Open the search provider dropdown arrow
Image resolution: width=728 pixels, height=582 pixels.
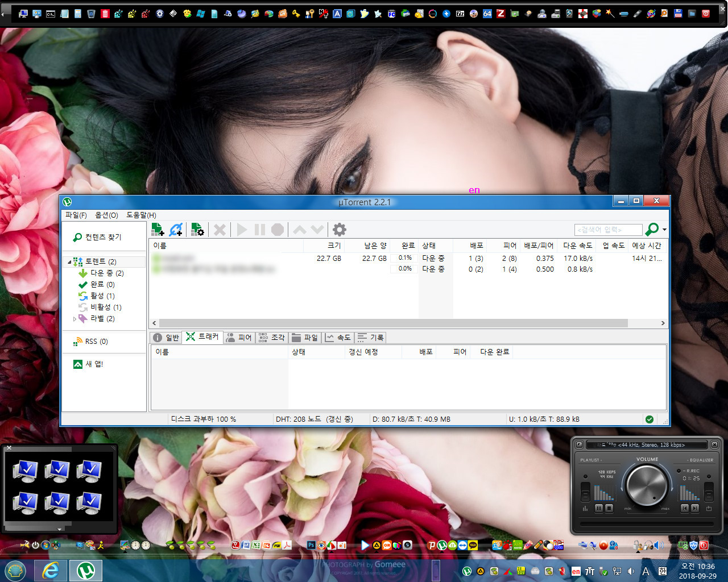point(664,230)
